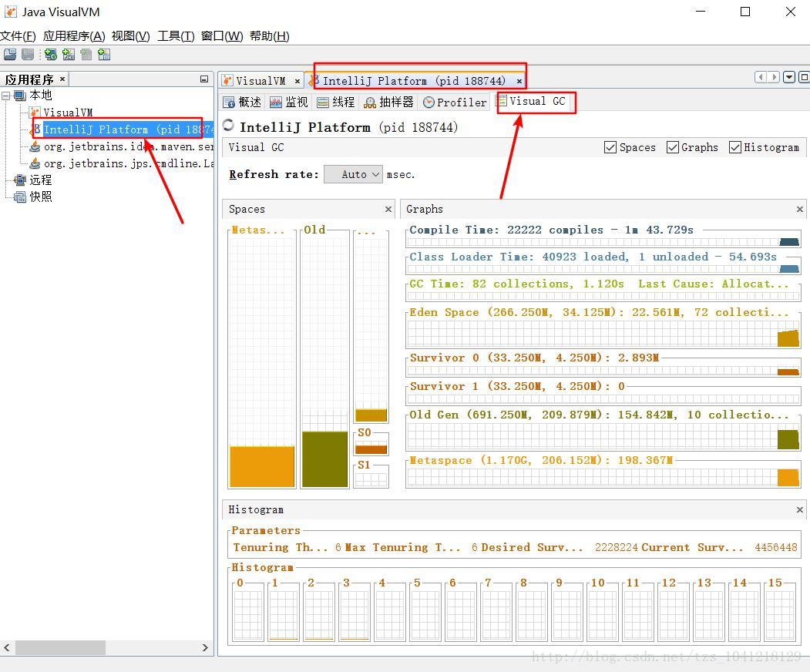This screenshot has height=672, width=810.
Task: Uncheck the Spaces checkbox
Action: click(x=610, y=147)
